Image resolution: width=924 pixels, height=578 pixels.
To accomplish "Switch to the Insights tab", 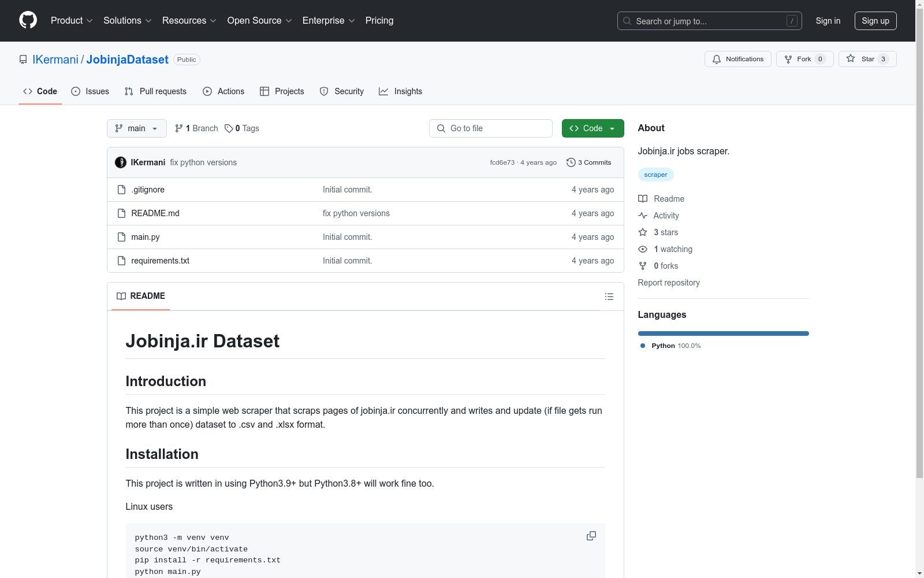I will pyautogui.click(x=400, y=91).
